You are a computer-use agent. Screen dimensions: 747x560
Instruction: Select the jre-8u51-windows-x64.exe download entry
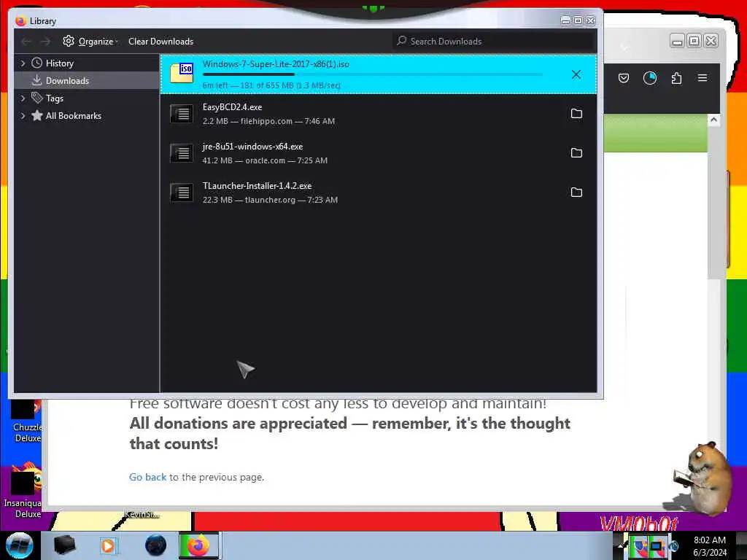[x=379, y=153]
